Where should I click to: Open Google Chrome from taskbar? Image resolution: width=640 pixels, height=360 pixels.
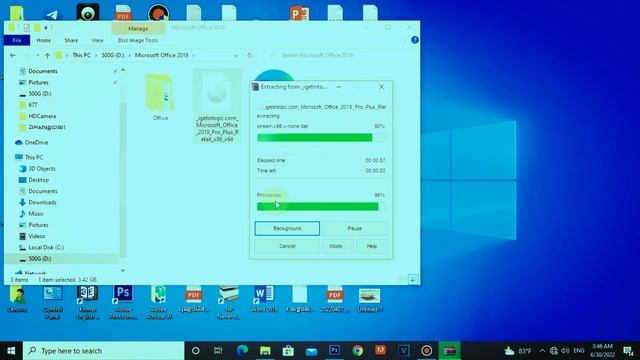point(358,351)
